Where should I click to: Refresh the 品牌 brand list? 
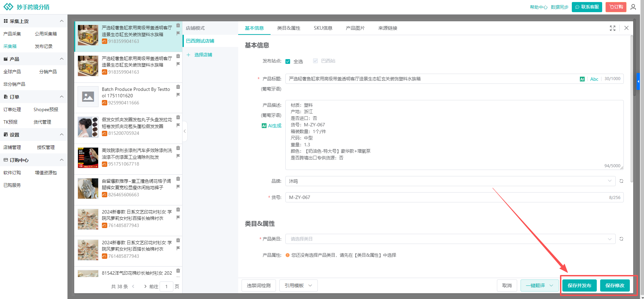click(621, 181)
